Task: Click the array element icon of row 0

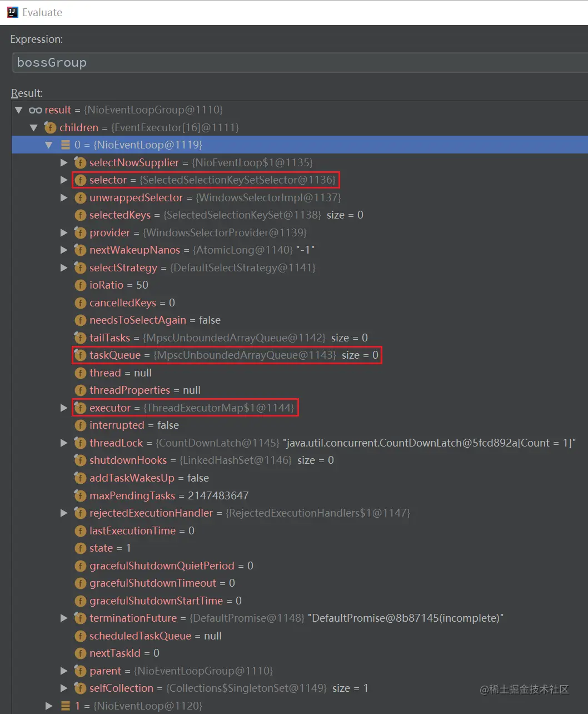Action: point(65,145)
